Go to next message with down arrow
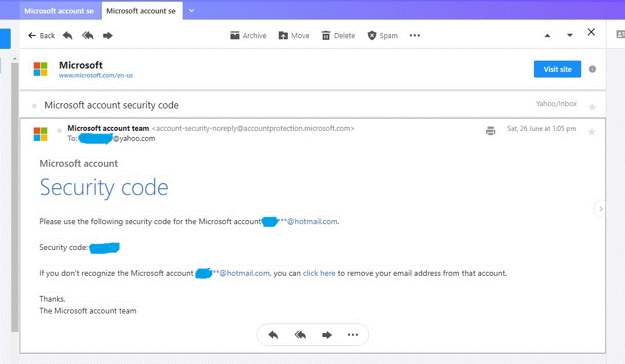The height and width of the screenshot is (364, 625). pos(570,35)
